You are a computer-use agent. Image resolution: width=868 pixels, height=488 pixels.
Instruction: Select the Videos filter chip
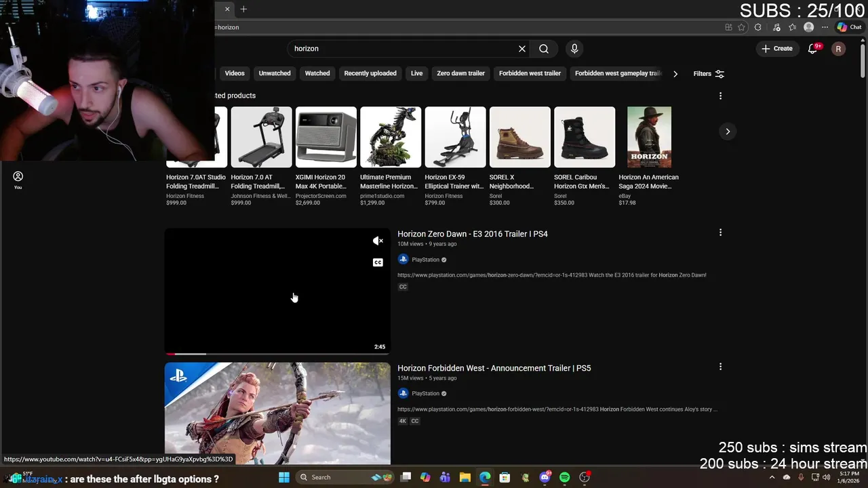point(235,73)
